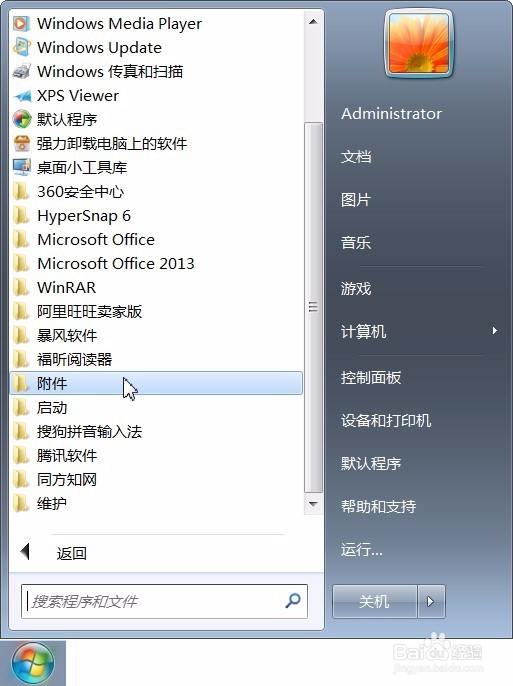Click the Windows 传真和扫描 printer icon

pos(21,71)
